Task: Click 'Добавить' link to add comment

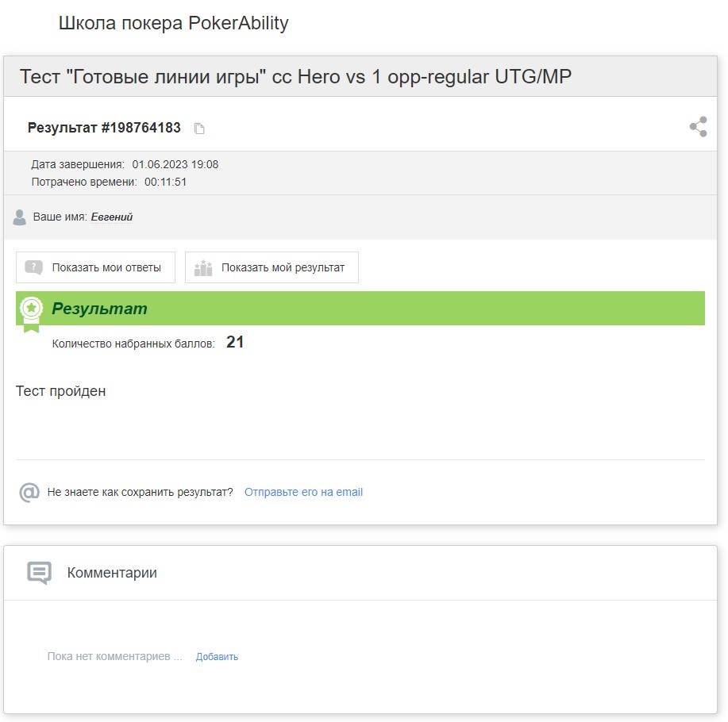Action: 217,657
